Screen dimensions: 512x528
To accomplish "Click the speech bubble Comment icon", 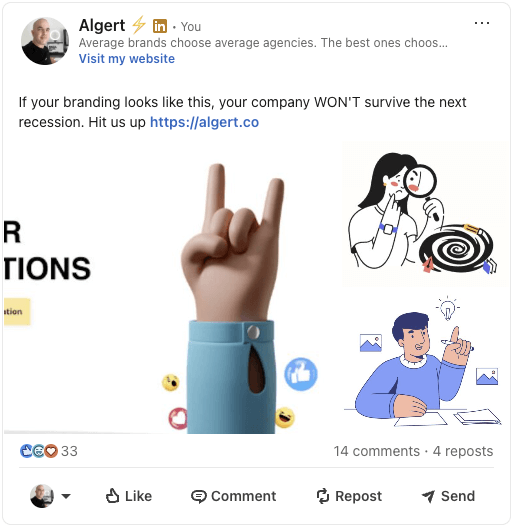I will pyautogui.click(x=198, y=496).
